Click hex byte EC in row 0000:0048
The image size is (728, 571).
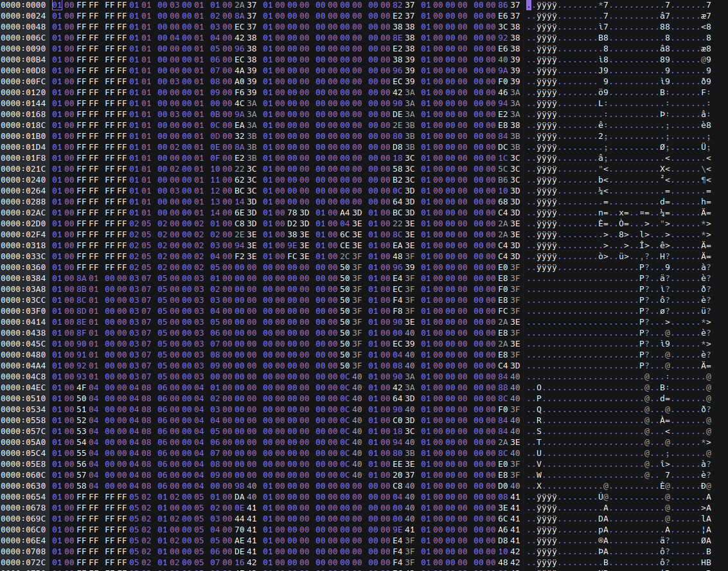(x=240, y=27)
